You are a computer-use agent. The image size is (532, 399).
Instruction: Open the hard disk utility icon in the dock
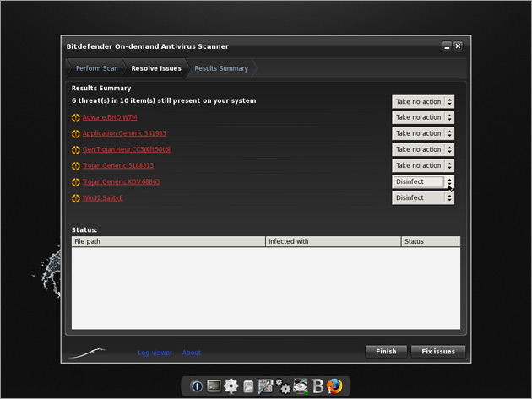(x=301, y=386)
